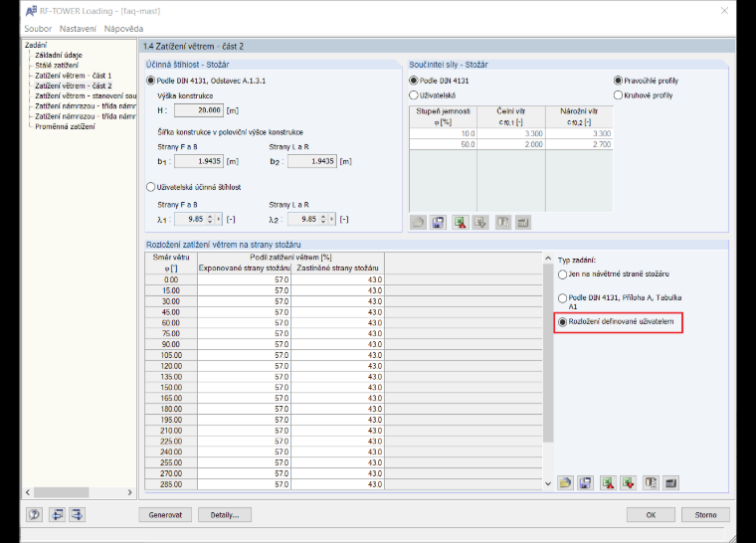Select 'Základní údaje' in tree

tap(59, 55)
